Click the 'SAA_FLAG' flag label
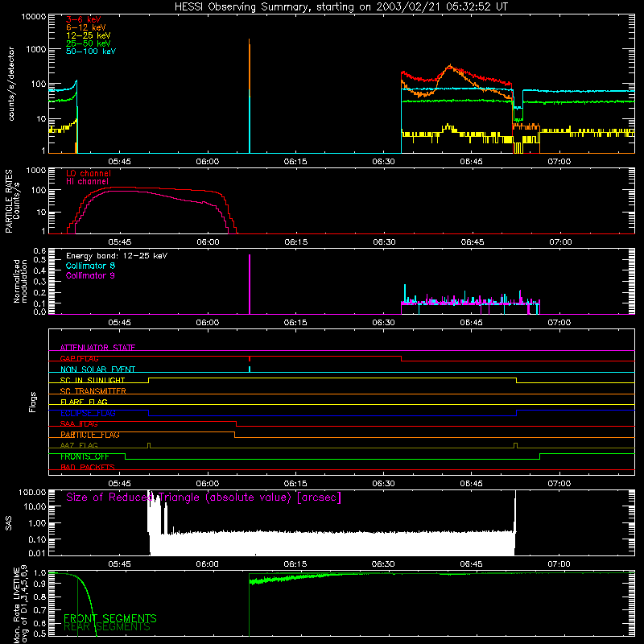644x644 pixels. [x=79, y=424]
